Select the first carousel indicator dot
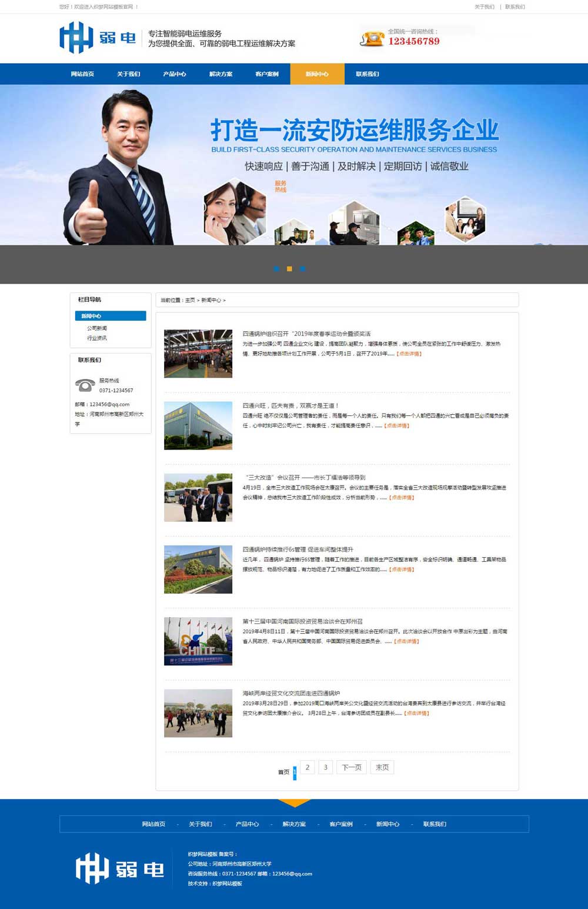 pos(276,269)
